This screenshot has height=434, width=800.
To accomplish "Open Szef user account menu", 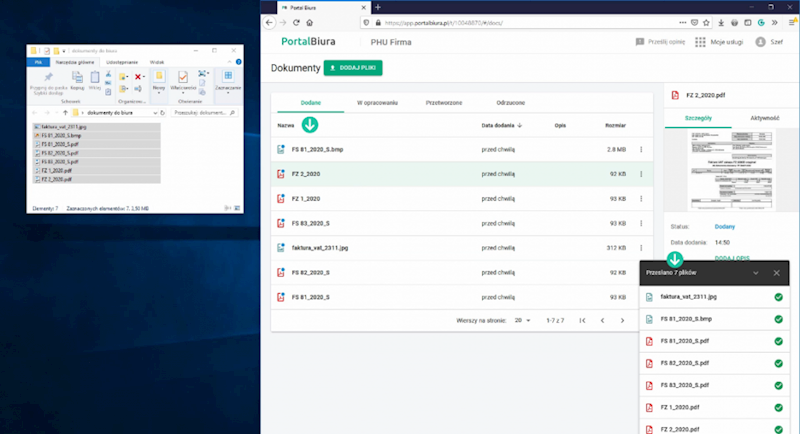I will tap(769, 42).
